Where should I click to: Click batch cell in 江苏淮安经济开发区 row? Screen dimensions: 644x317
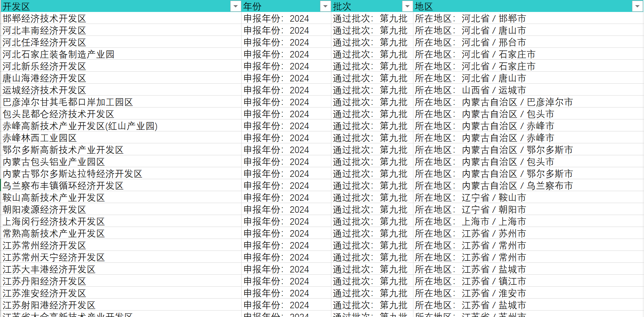(372, 293)
